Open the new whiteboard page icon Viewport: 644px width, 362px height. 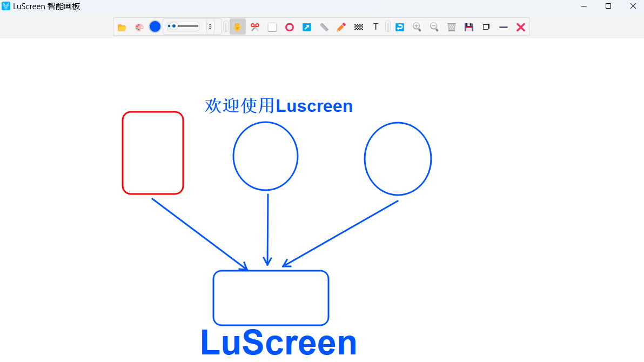click(x=486, y=26)
